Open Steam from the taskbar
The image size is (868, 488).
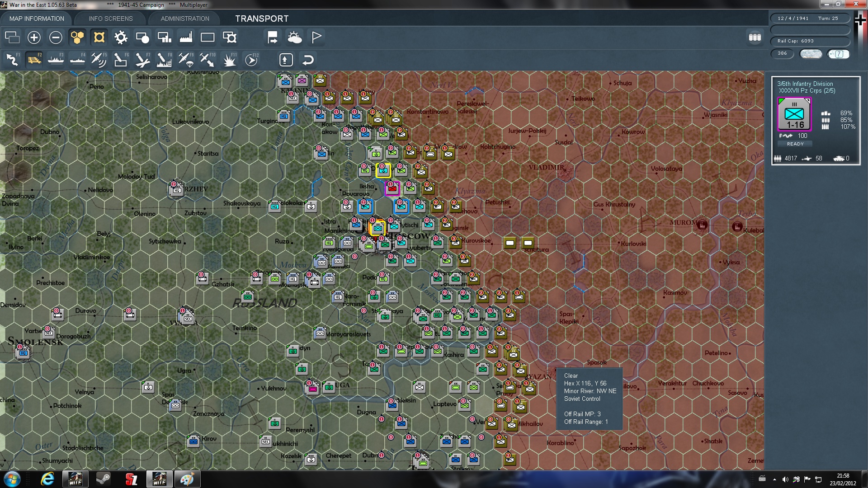[x=103, y=479]
